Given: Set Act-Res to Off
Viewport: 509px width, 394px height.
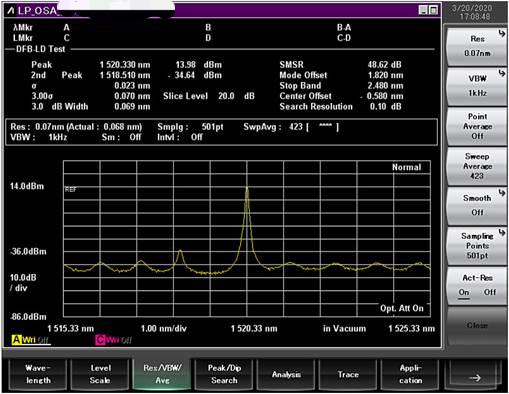Looking at the screenshot, I should click(490, 292).
